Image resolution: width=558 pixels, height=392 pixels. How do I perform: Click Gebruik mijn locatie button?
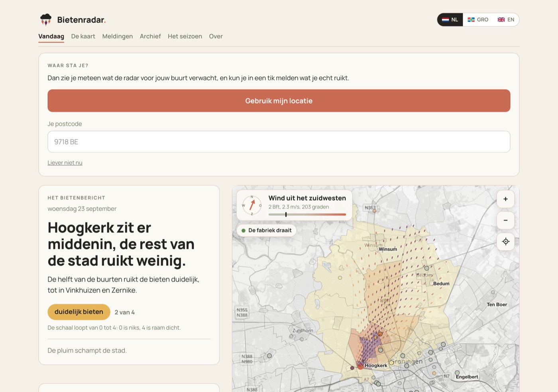point(279,101)
